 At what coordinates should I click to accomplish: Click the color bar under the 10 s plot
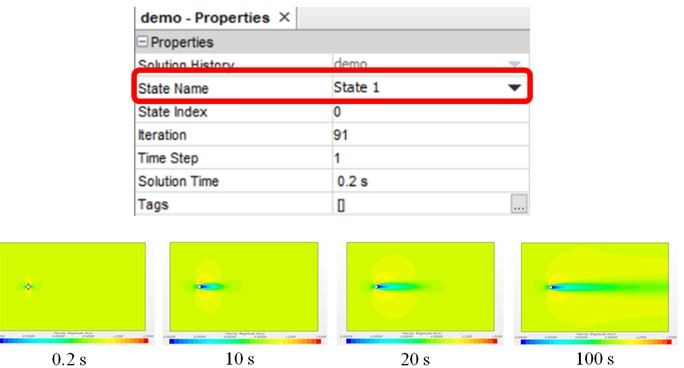click(245, 341)
